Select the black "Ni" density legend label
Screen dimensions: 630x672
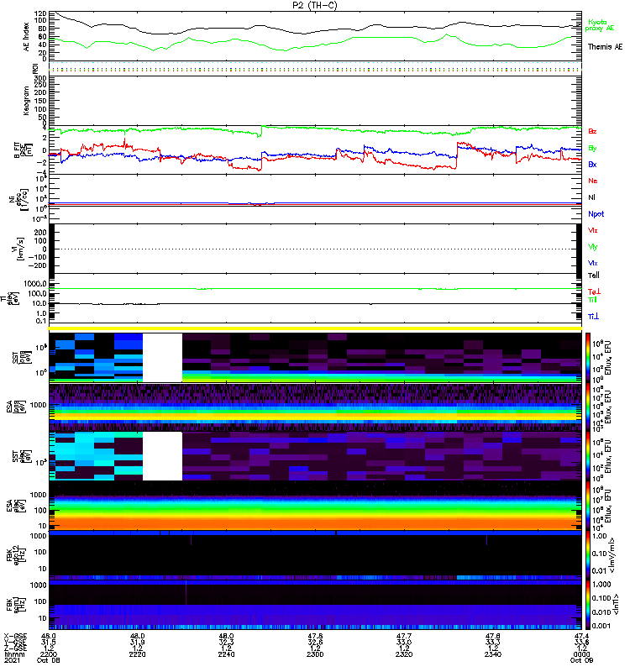591,197
